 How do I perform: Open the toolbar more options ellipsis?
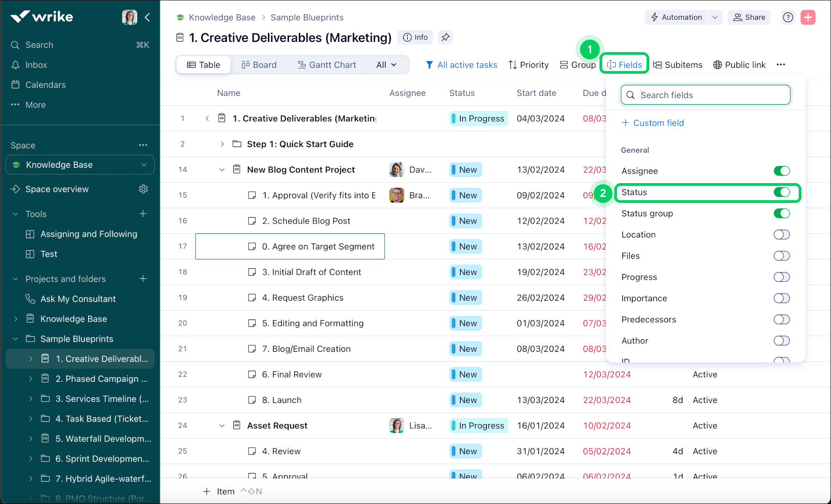tap(781, 65)
